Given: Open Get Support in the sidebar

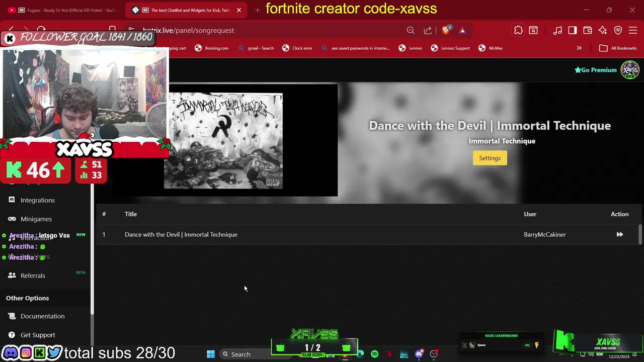Looking at the screenshot, I should tap(38, 335).
